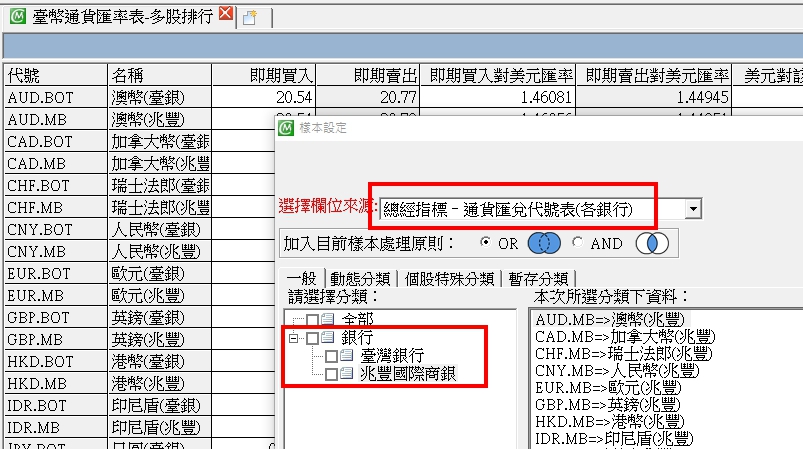Open a new tab with the blank page icon
Screen dimensions: 803x449
[249, 18]
